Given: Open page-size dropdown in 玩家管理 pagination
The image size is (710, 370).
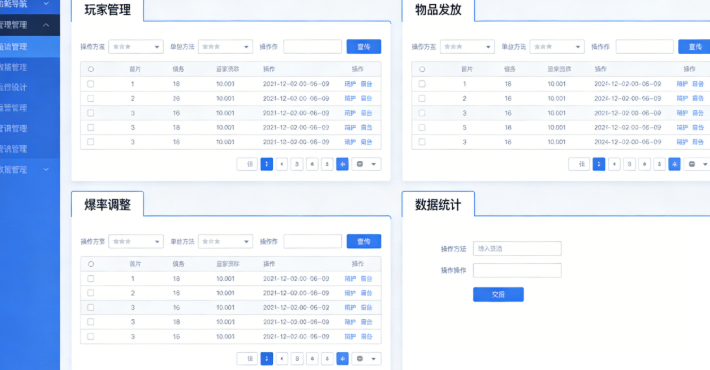Looking at the screenshot, I should coord(366,164).
